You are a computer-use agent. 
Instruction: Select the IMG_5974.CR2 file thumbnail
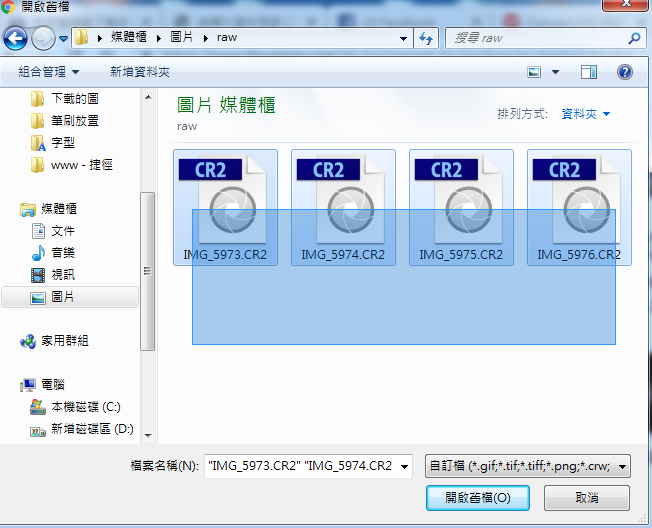coord(343,207)
